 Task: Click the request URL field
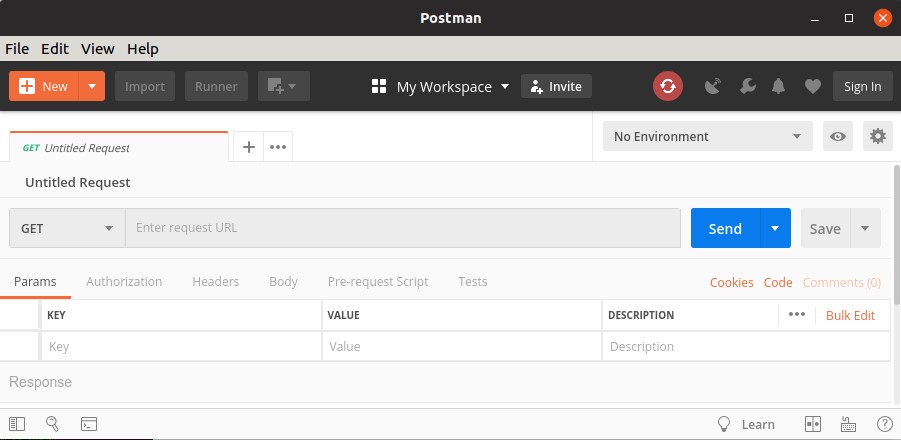[x=403, y=228]
